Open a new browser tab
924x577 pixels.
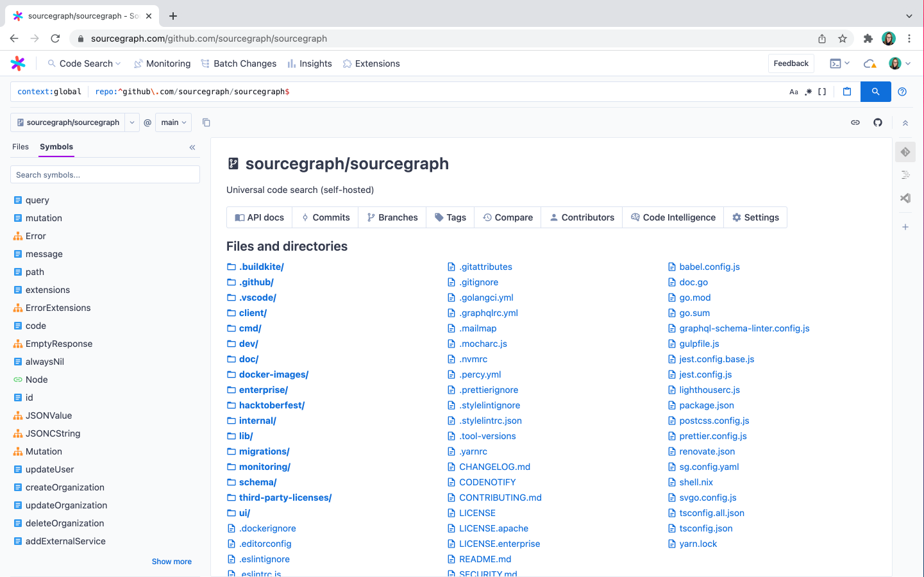click(173, 16)
